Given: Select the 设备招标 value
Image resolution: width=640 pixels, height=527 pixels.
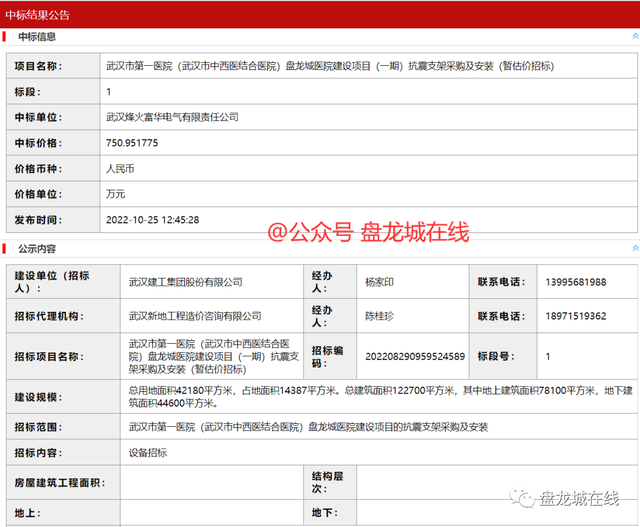Looking at the screenshot, I should 148,452.
